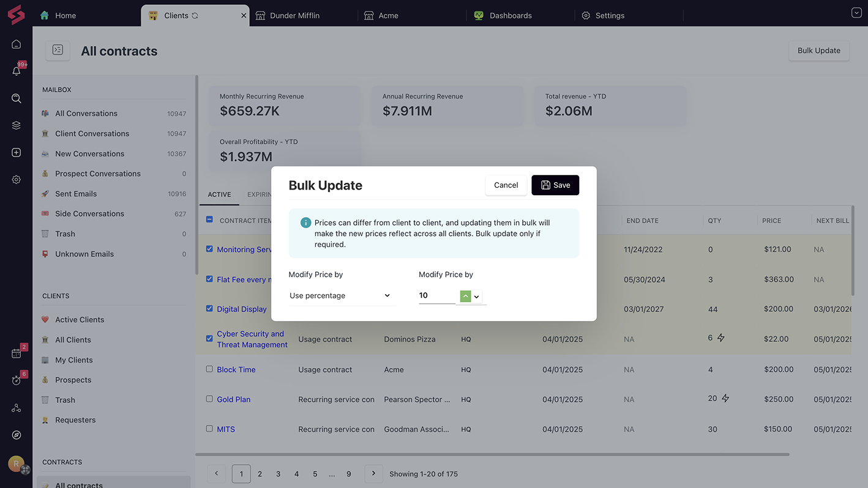Open the Block Time contract link
This screenshot has width=868, height=488.
point(236,369)
